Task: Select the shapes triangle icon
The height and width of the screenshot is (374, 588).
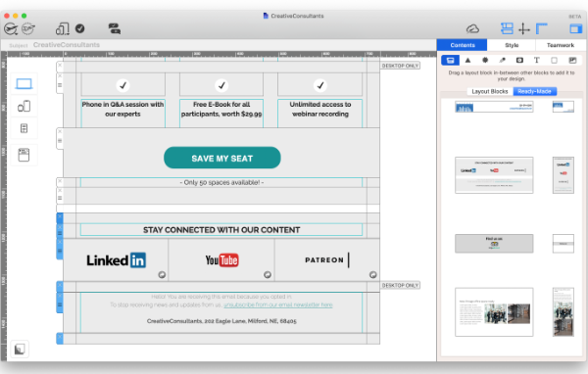Action: coord(467,60)
